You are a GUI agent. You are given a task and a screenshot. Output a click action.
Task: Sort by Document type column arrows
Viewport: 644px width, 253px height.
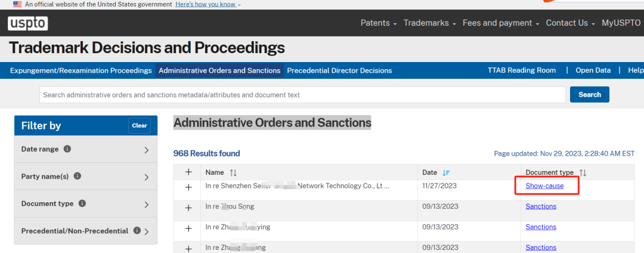pos(583,172)
